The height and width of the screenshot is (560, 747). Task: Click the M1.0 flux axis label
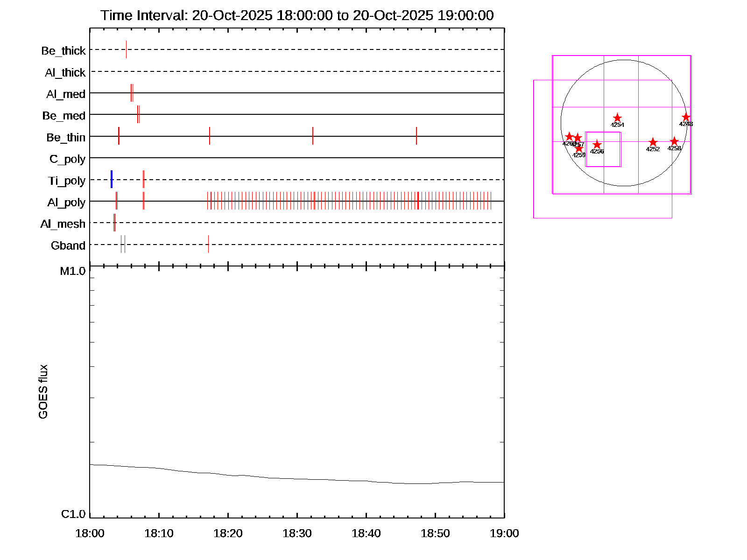point(73,271)
